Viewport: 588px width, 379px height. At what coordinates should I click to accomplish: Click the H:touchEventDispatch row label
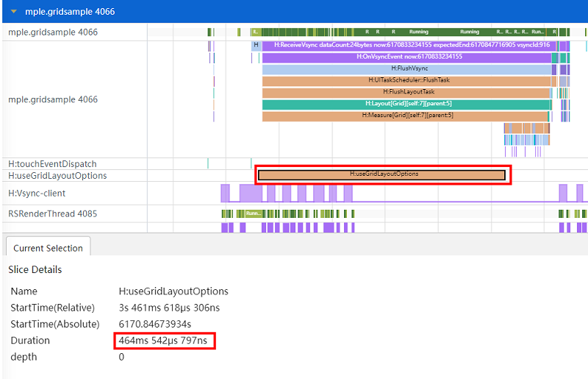[52, 163]
